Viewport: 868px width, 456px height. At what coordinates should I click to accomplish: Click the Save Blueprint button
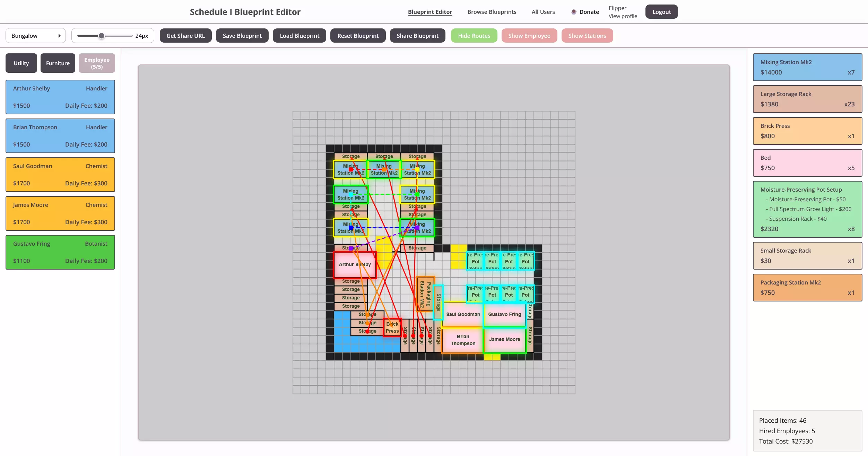tap(242, 36)
